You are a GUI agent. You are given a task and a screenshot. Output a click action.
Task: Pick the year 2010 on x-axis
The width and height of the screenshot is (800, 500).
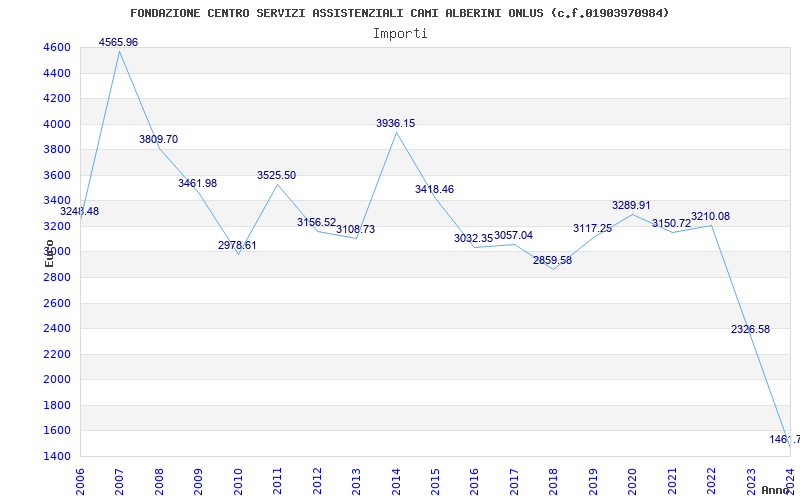[238, 482]
